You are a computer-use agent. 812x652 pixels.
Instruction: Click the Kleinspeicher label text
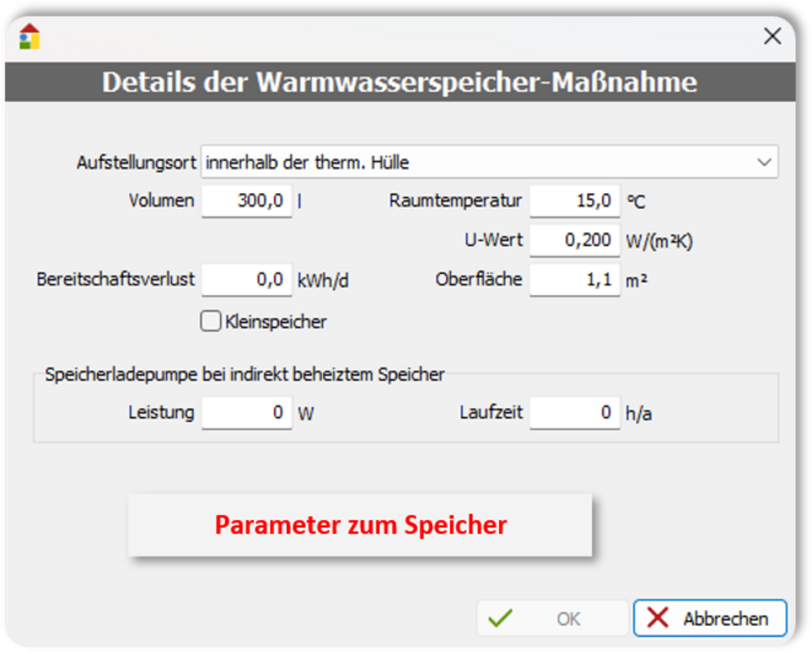coord(276,322)
